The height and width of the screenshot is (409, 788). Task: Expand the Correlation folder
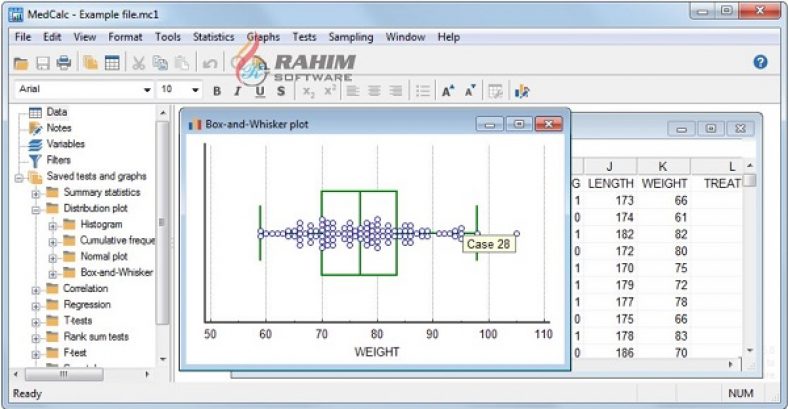[x=36, y=290]
